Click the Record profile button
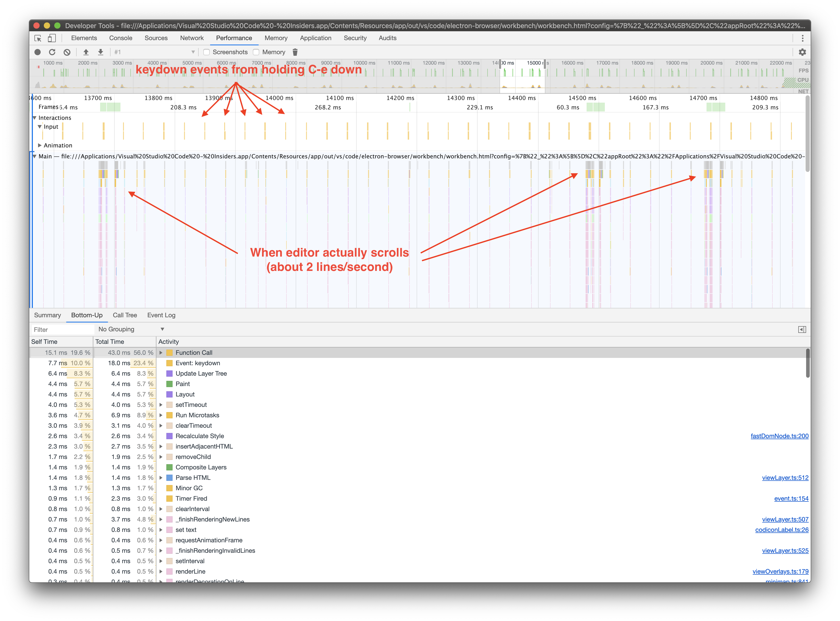 [38, 52]
